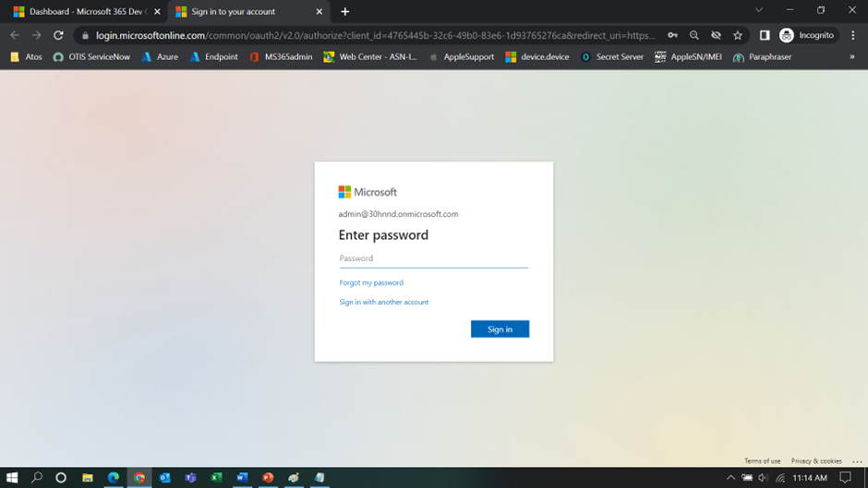This screenshot has width=868, height=488.
Task: Open the Action Center notifications
Action: click(845, 478)
